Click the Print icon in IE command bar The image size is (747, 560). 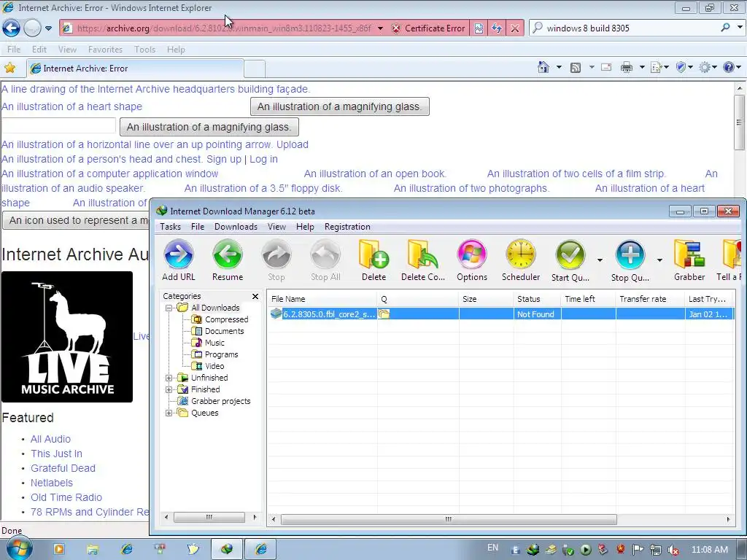627,68
